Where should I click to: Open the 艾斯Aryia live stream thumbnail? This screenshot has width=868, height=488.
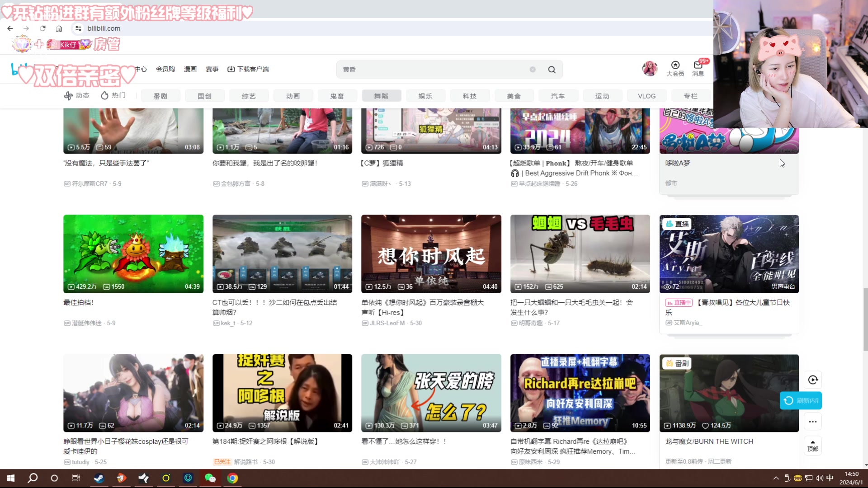[x=729, y=254]
